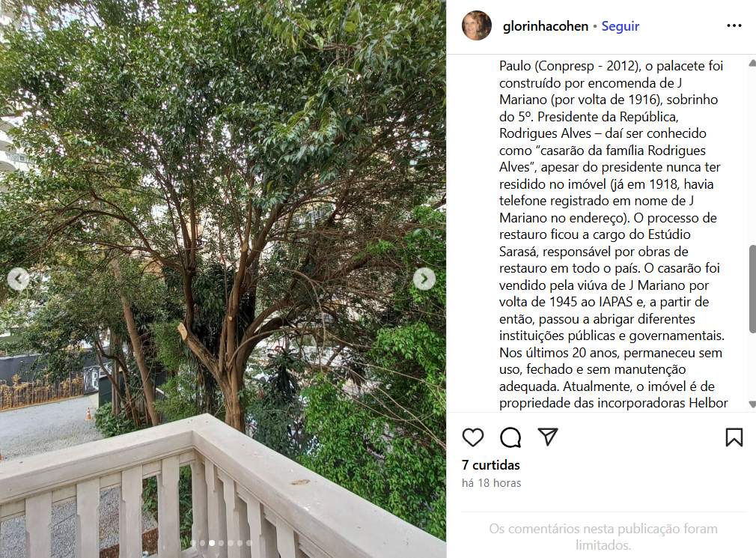The height and width of the screenshot is (558, 756).
Task: Open comments via the speech bubble icon
Action: (510, 437)
